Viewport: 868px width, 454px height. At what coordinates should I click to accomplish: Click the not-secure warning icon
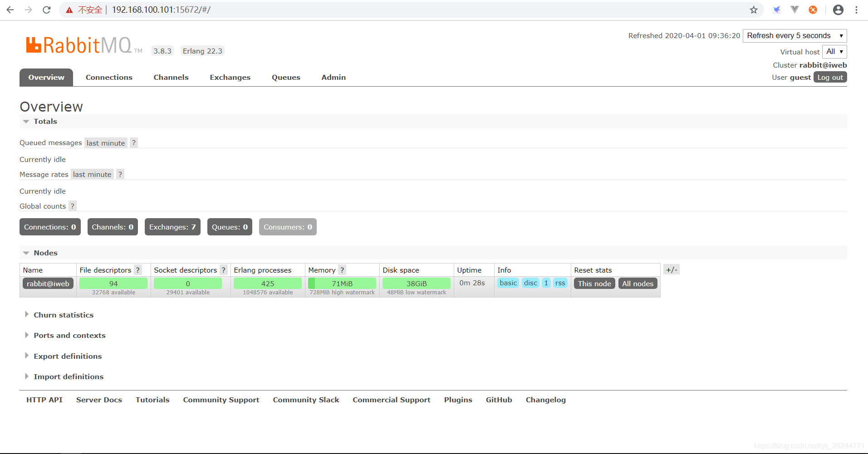69,10
